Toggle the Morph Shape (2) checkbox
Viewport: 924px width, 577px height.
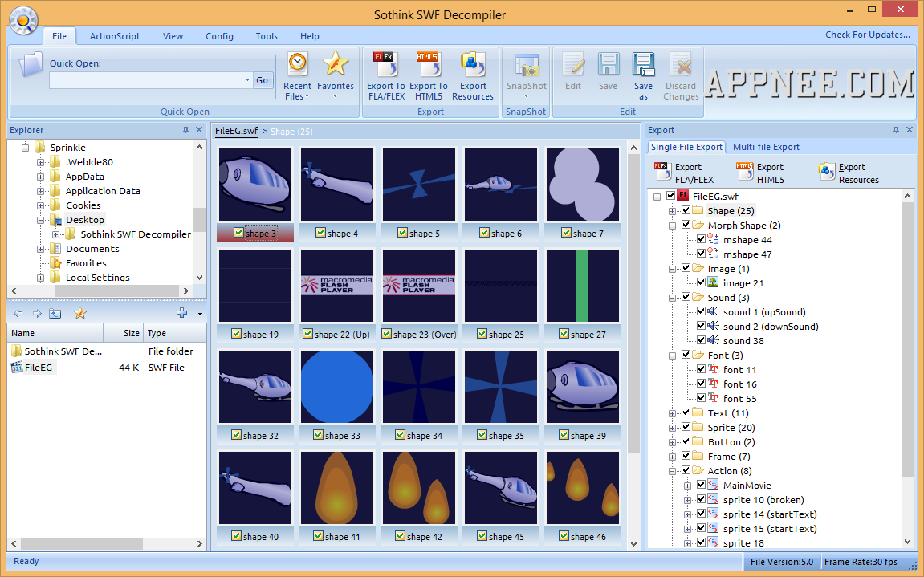tap(686, 225)
